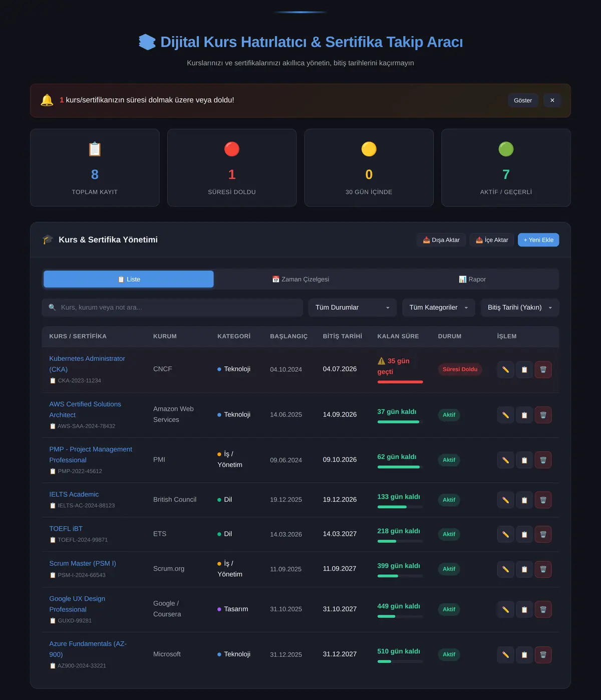Delete the Kubernetes Administrator (CKA) row
Screen dimensions: 601x700
click(543, 370)
